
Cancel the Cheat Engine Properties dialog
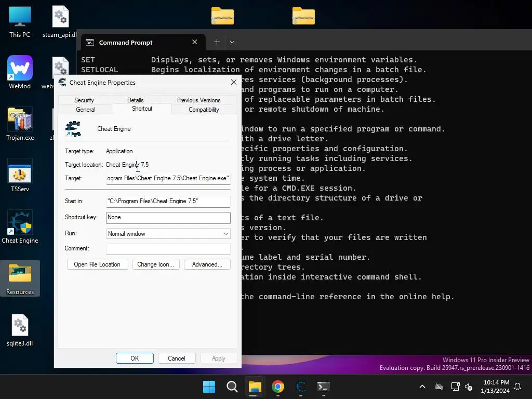point(177,358)
